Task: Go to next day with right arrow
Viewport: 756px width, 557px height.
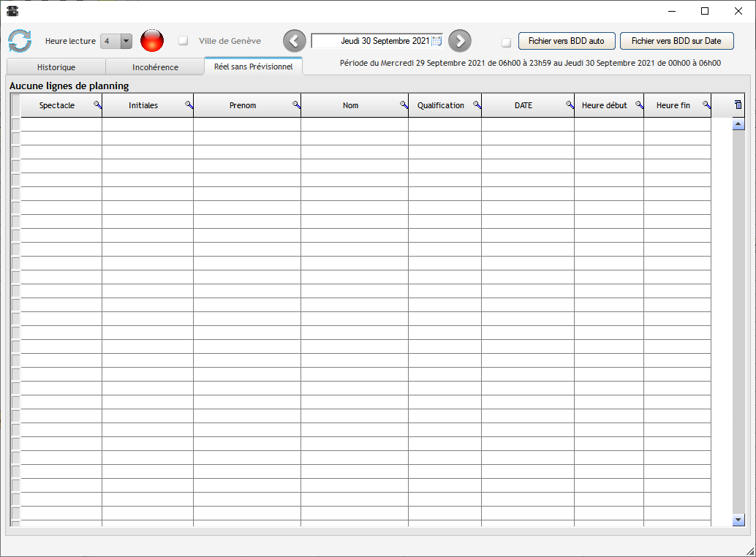Action: (x=459, y=41)
